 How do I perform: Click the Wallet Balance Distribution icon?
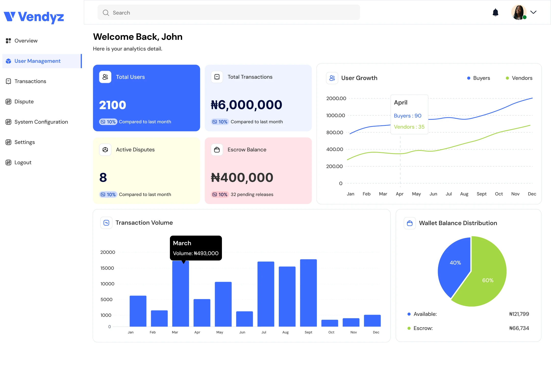click(x=410, y=223)
